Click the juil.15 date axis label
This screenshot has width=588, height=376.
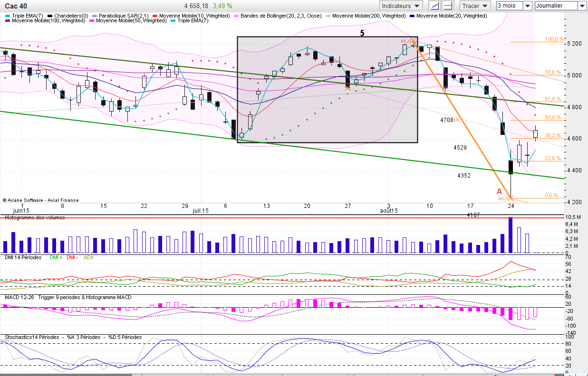pos(200,210)
